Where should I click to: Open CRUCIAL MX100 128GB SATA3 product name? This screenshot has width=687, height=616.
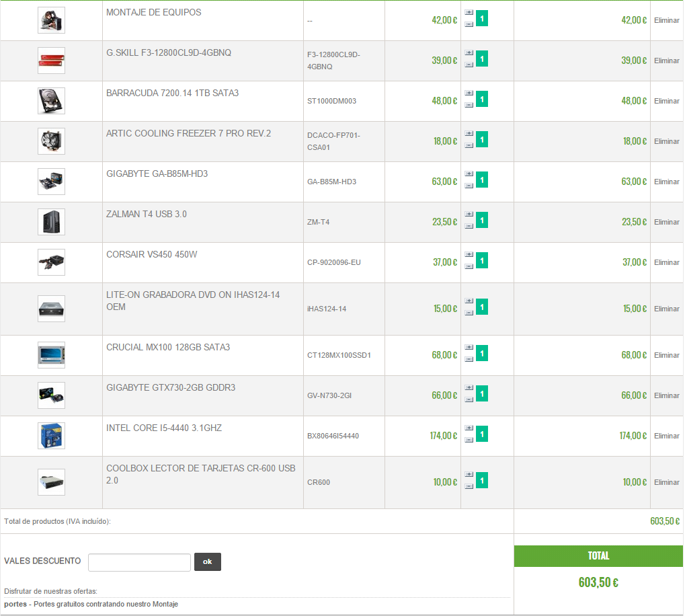(x=168, y=347)
